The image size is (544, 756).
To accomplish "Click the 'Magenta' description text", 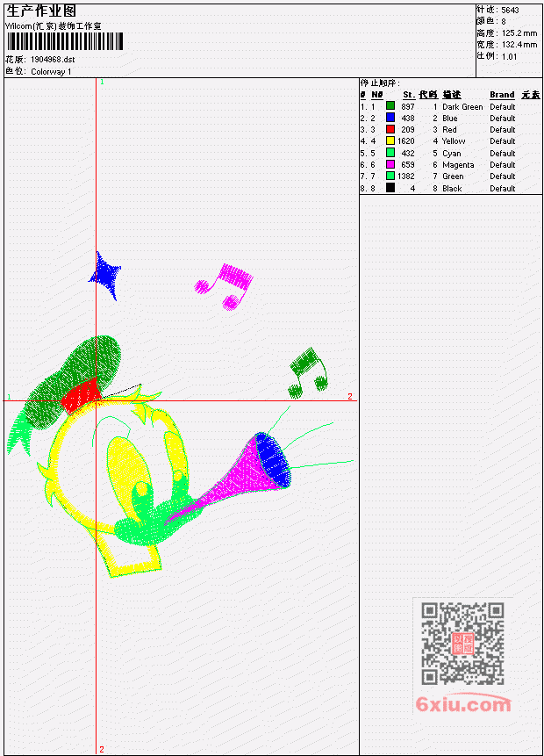I will pyautogui.click(x=458, y=165).
